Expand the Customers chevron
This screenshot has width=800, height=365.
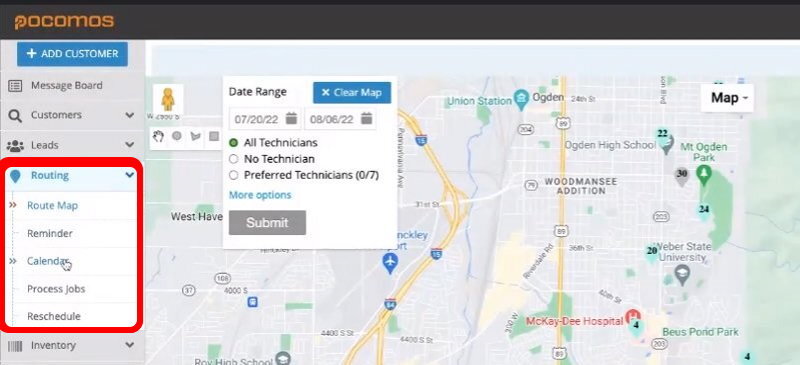pyautogui.click(x=130, y=115)
